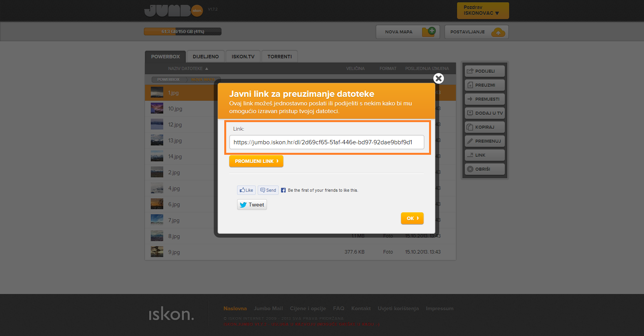Click the storage usage progress bar
Viewport: 644px width, 336px height.
point(183,31)
